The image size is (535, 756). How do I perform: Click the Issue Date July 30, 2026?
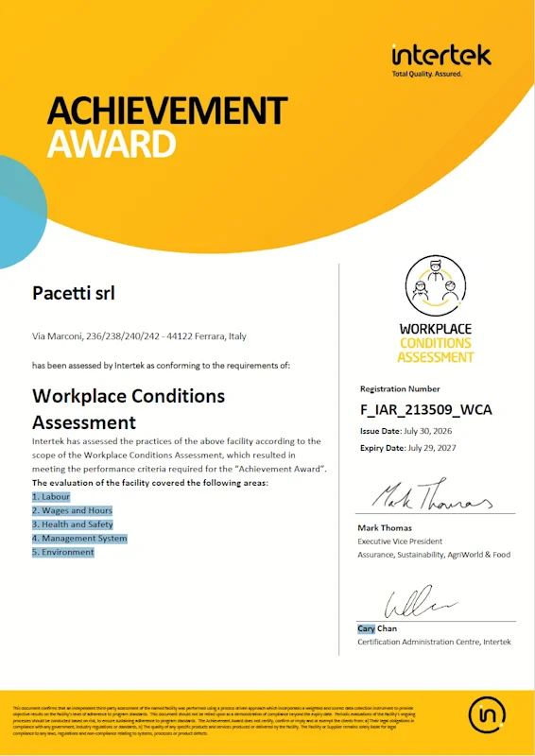(x=406, y=431)
